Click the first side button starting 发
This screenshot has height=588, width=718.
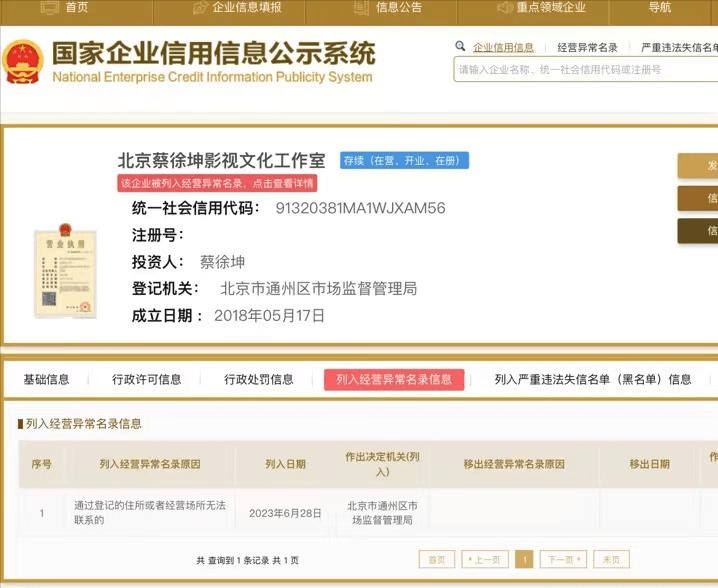coord(698,165)
